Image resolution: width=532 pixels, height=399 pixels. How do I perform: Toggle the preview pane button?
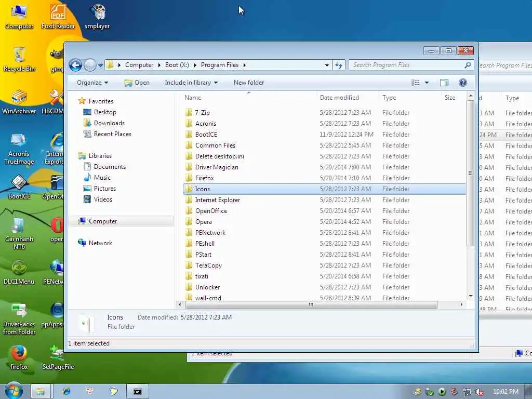444,83
